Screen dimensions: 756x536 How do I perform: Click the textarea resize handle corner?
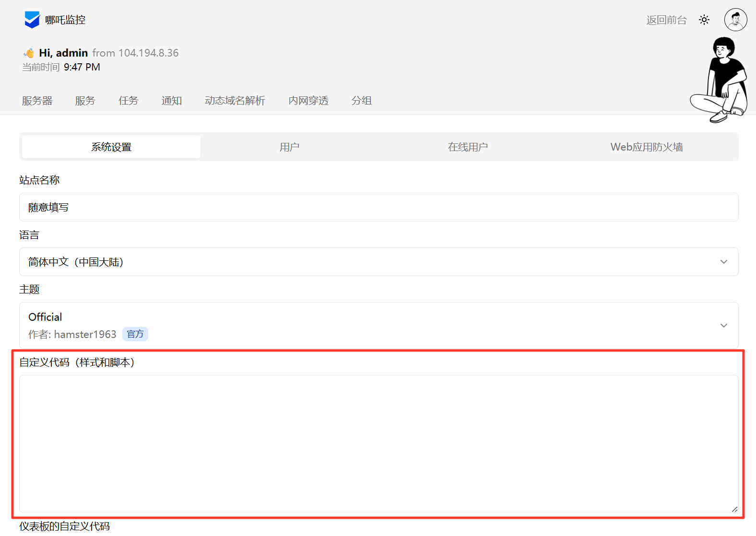[734, 509]
